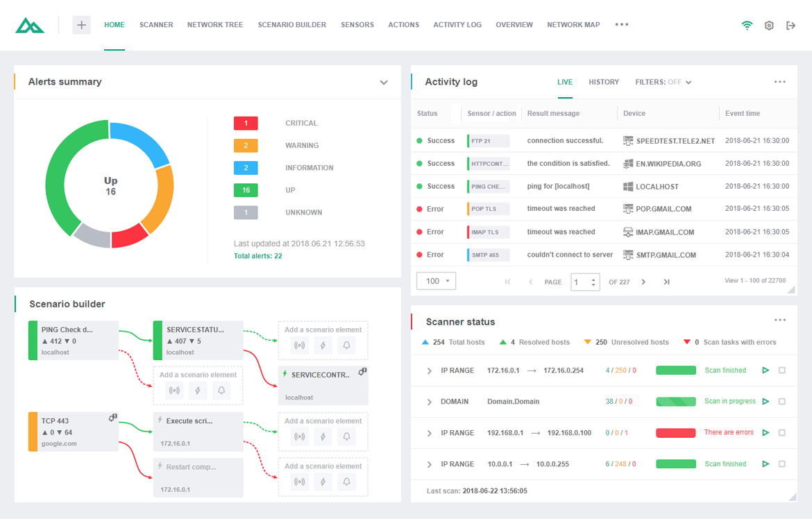The width and height of the screenshot is (812, 519).
Task: Open the Activity log options via the three-dot icon
Action: (779, 81)
